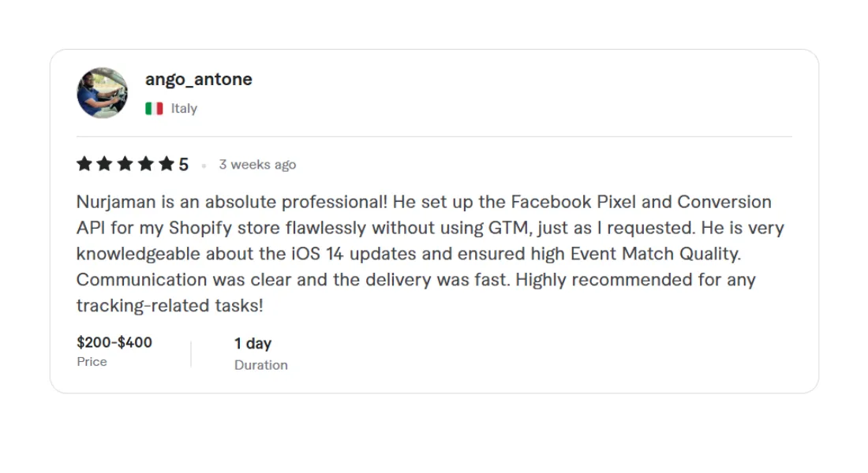Click the third rating star
This screenshot has width=868, height=473.
coord(125,164)
